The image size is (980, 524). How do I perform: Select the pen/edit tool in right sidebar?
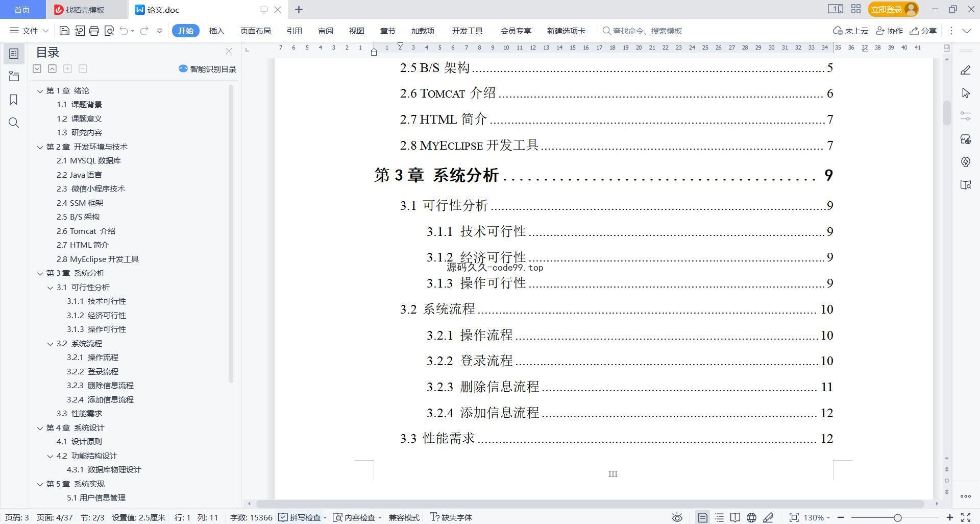(x=965, y=70)
